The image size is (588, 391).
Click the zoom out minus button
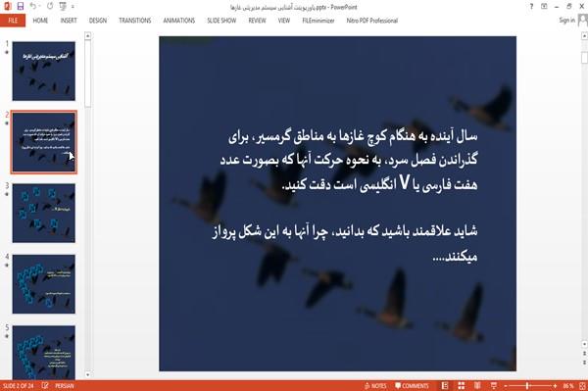[506, 386]
